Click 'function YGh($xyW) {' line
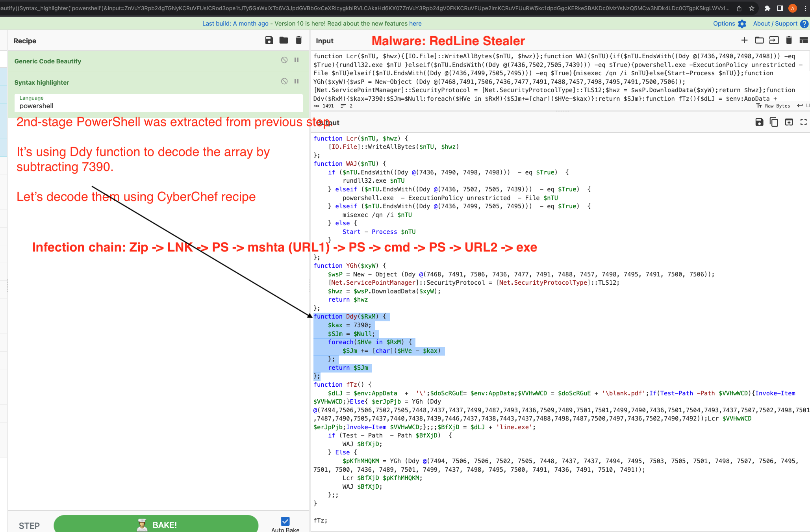Screen dimensions: 810x532 click(350, 265)
